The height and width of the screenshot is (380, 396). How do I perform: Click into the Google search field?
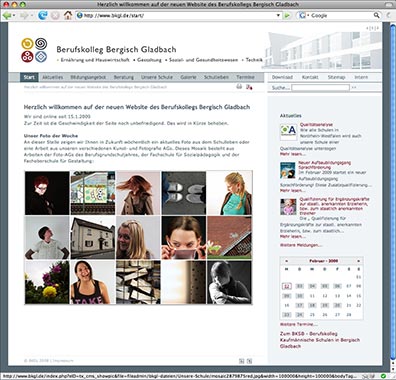click(x=341, y=15)
